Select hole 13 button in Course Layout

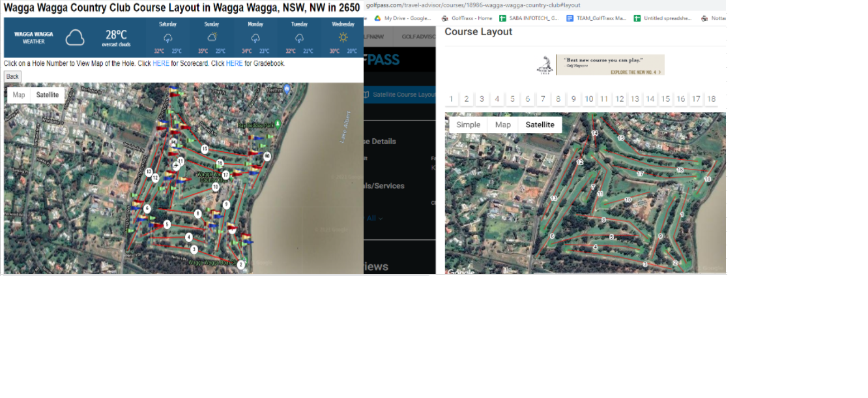(x=635, y=99)
